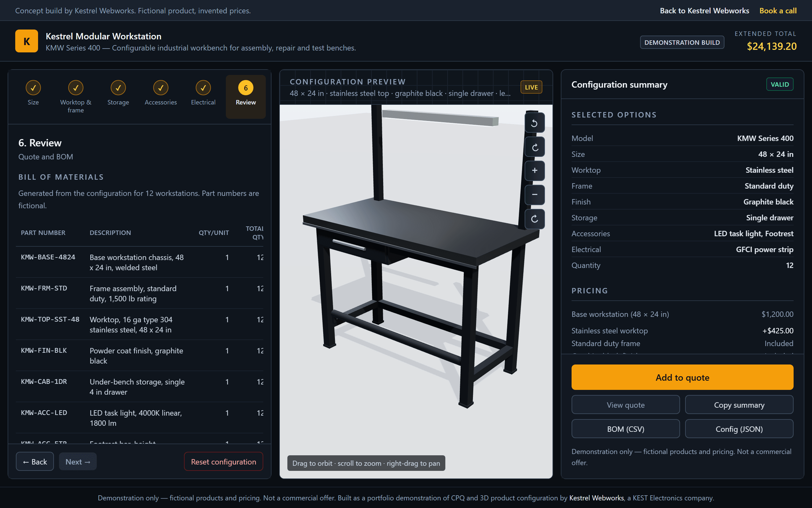Screen dimensions: 812x508
Task: Reset the view with the arrow below minus
Action: coord(534,219)
